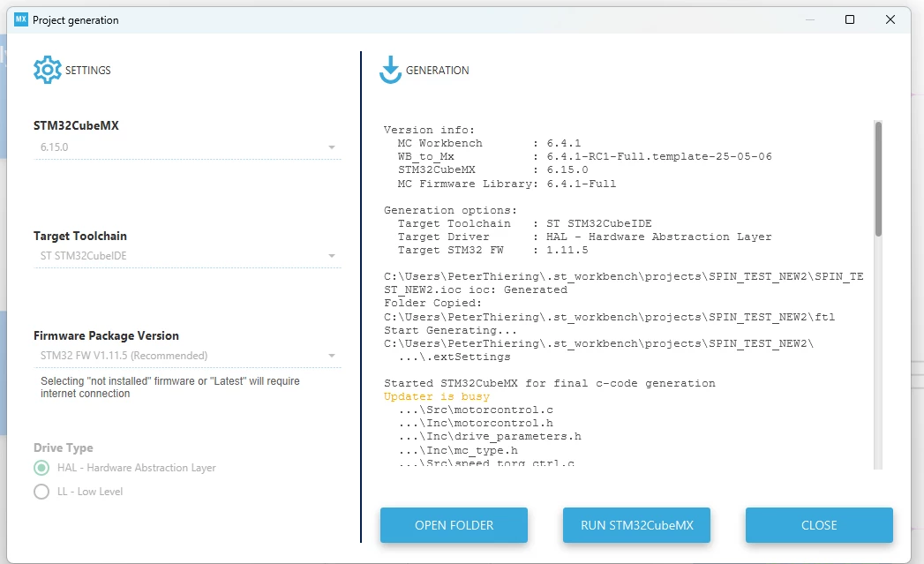Click the '...\Src\motorcontrol.c' log line
The image size is (924, 564).
pos(476,410)
